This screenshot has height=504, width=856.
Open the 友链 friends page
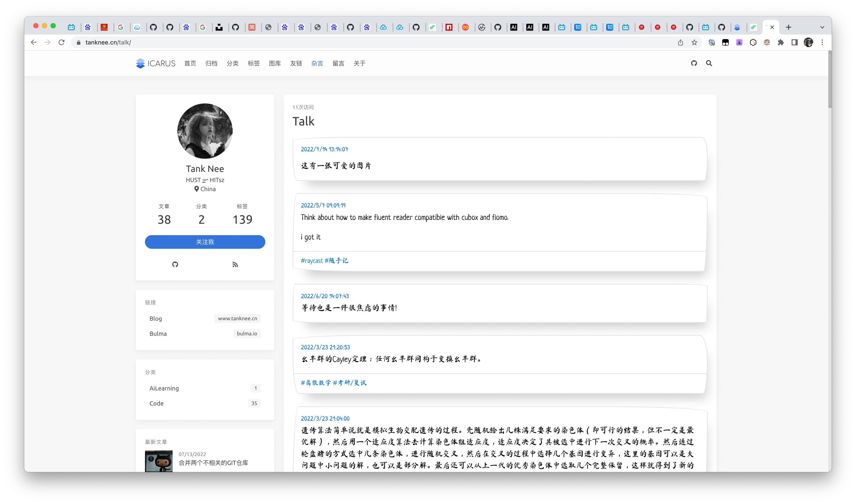(x=296, y=63)
